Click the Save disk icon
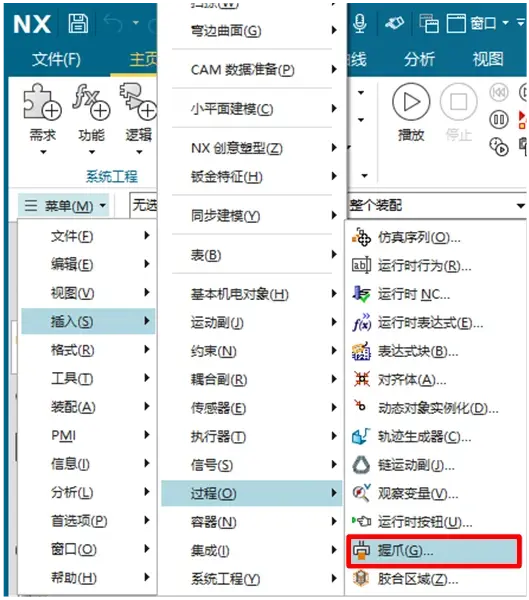 pyautogui.click(x=78, y=23)
